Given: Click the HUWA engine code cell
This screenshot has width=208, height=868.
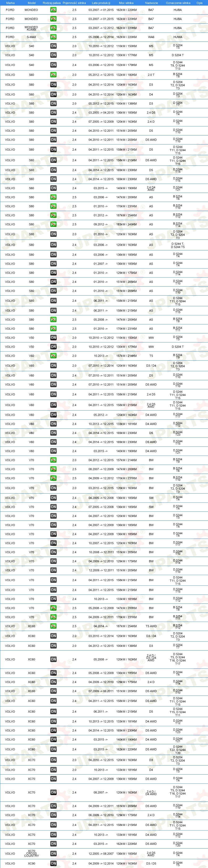Looking at the screenshot, I should click(178, 37).
